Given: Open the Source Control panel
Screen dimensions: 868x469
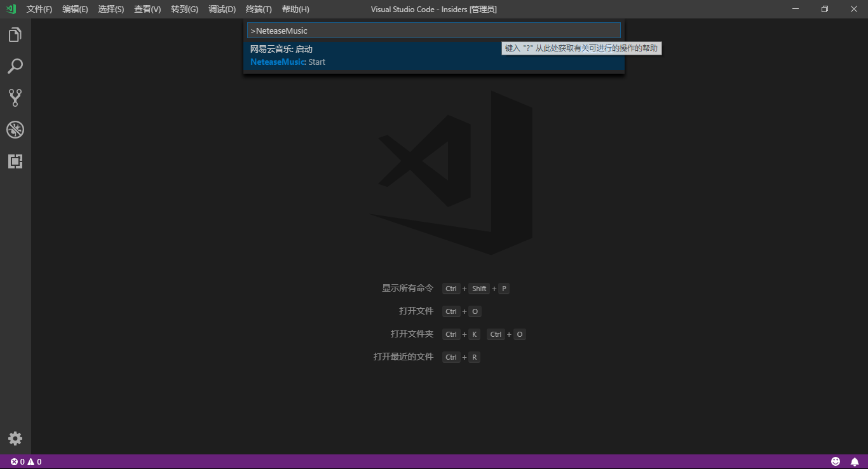Looking at the screenshot, I should coord(15,98).
